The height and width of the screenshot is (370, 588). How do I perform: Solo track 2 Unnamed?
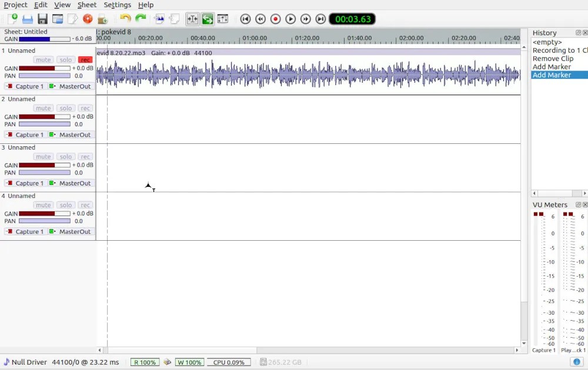[x=65, y=108]
